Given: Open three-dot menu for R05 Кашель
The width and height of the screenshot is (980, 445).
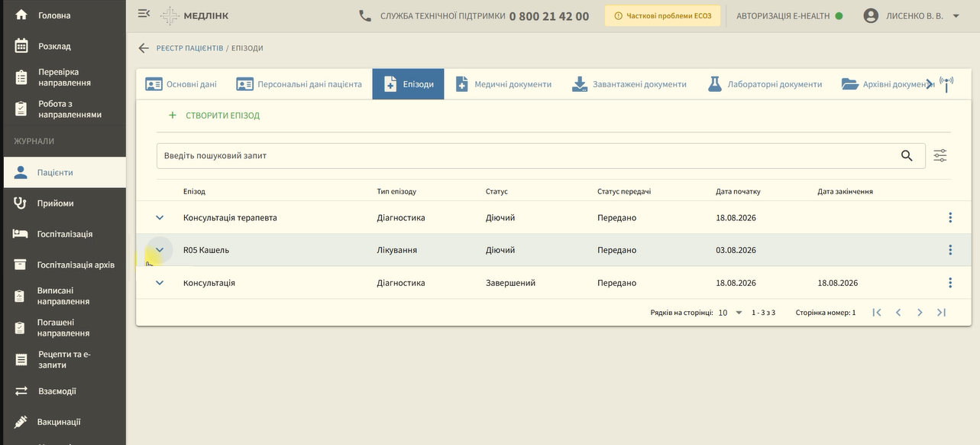Looking at the screenshot, I should pos(950,250).
